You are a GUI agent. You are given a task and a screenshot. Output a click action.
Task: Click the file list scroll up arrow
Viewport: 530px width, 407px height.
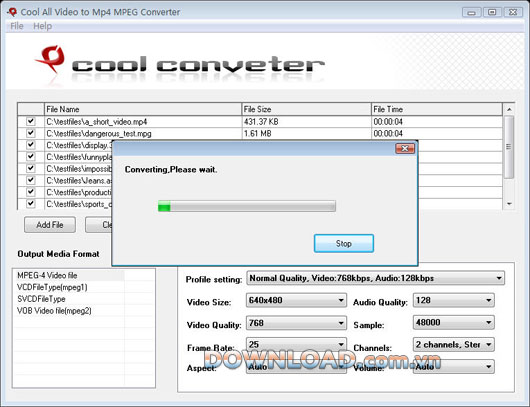point(509,110)
